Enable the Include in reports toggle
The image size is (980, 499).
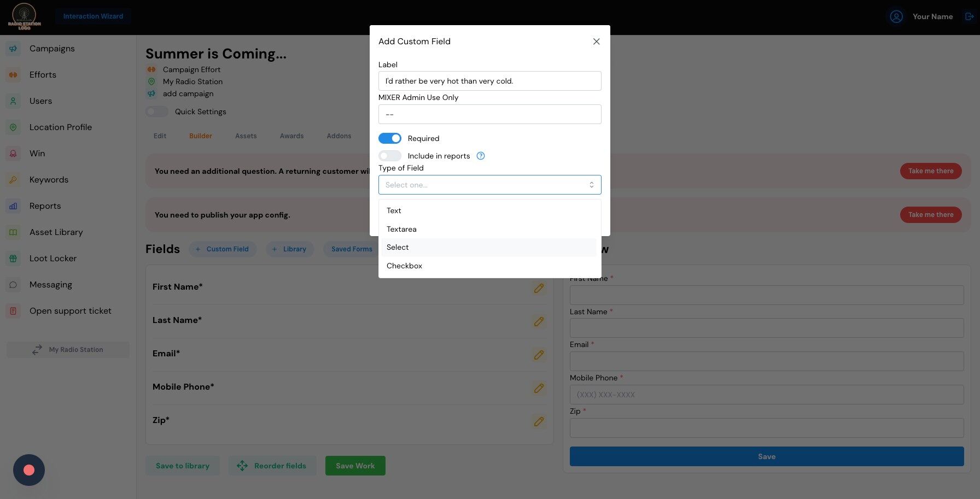(390, 156)
